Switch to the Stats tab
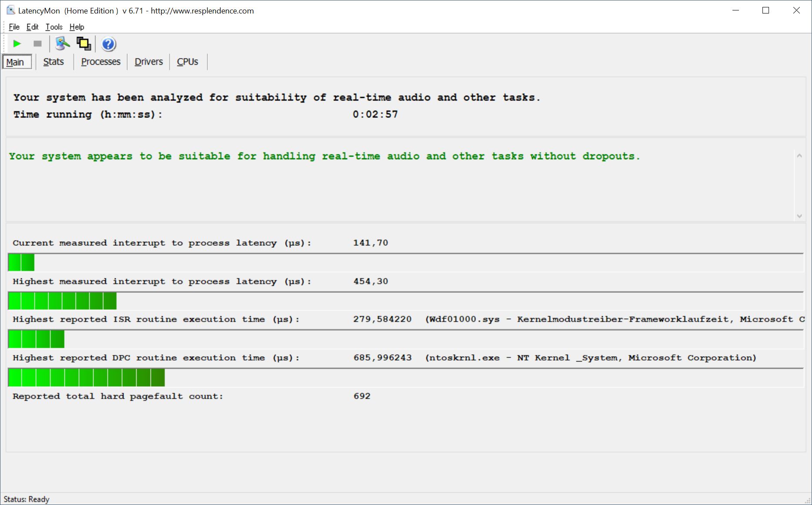This screenshot has width=812, height=505. [53, 62]
